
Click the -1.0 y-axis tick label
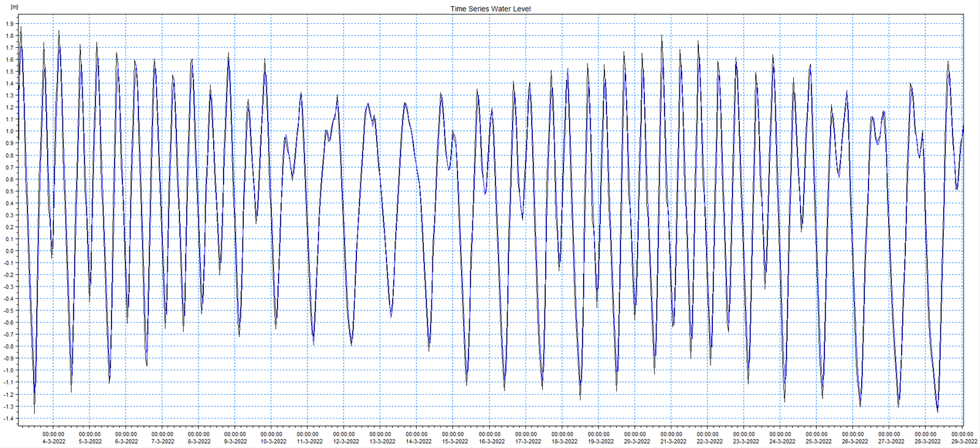tap(9, 370)
